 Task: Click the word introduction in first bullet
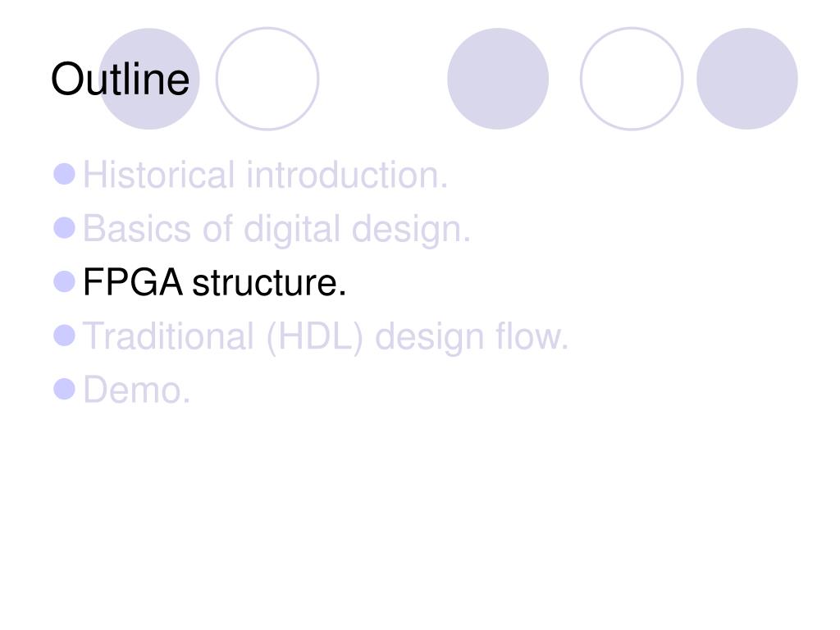347,175
